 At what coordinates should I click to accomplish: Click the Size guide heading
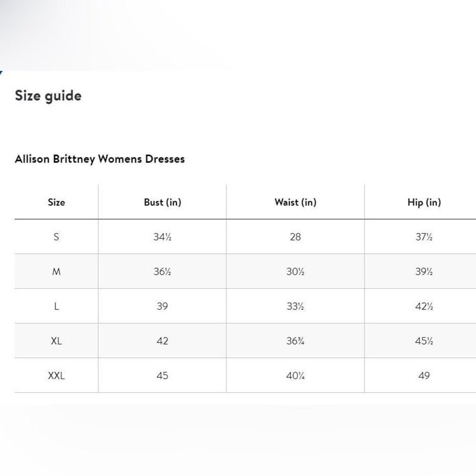pos(48,96)
